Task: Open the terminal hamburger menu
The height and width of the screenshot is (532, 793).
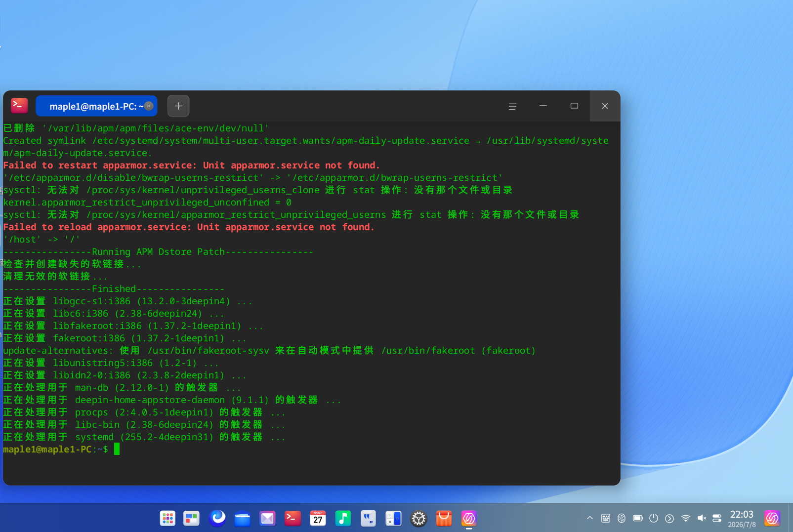Action: (512, 106)
